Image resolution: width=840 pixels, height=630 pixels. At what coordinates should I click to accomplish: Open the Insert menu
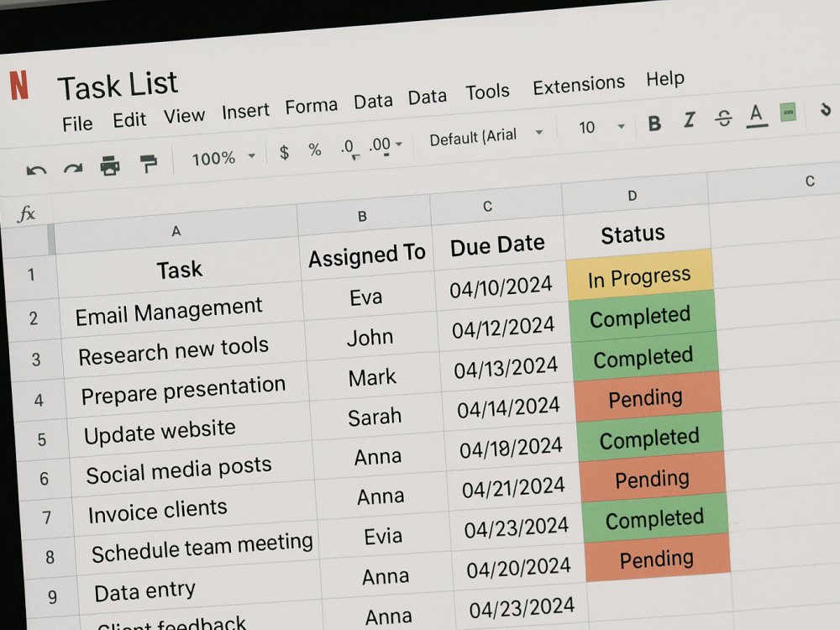pos(245,111)
